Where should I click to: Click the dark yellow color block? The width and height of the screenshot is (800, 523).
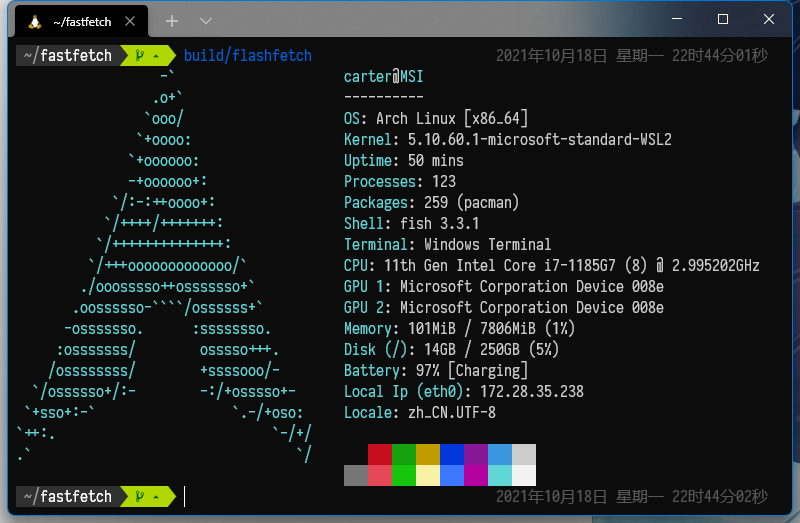pyautogui.click(x=428, y=454)
